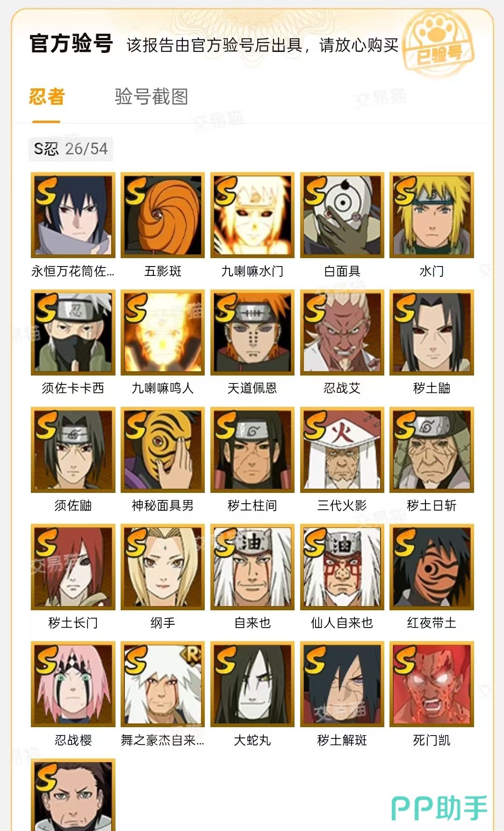
Task: Select the 红夜带土 ninja icon
Action: coord(432,567)
